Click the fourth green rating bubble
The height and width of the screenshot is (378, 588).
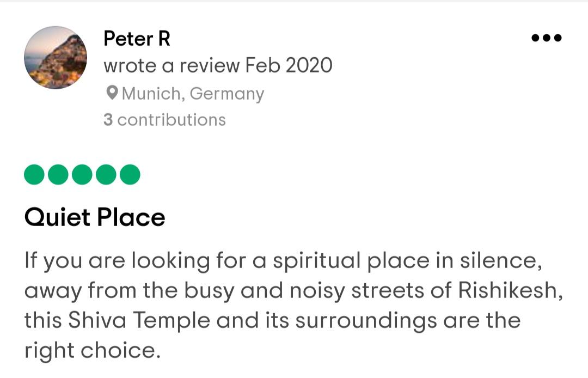106,174
